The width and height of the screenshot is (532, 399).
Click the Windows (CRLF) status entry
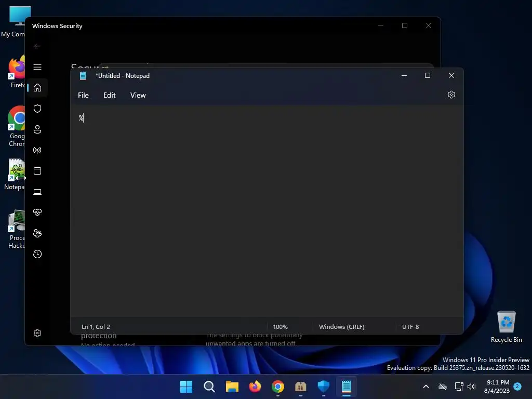[342, 327]
